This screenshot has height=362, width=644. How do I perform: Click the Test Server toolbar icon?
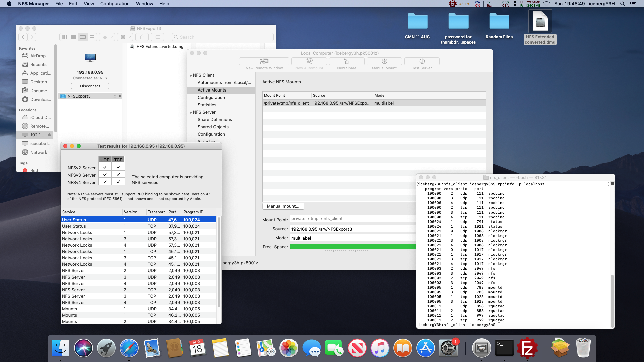422,61
